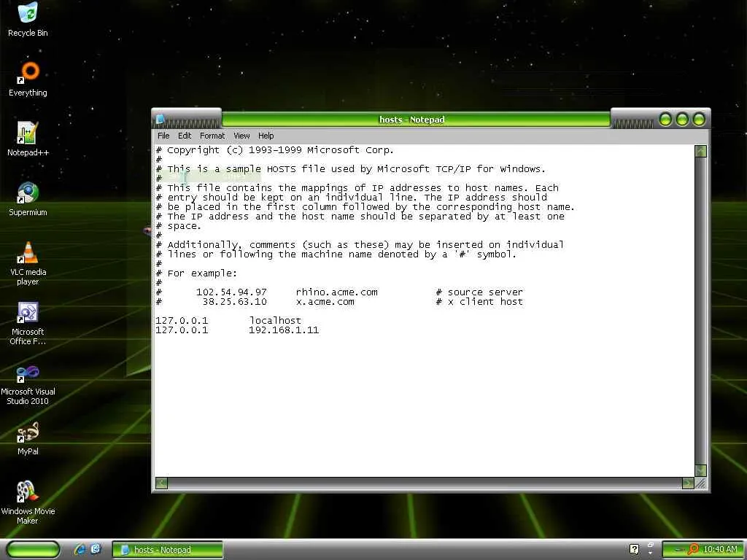Click the vertical scrollbar down arrow

[700, 470]
